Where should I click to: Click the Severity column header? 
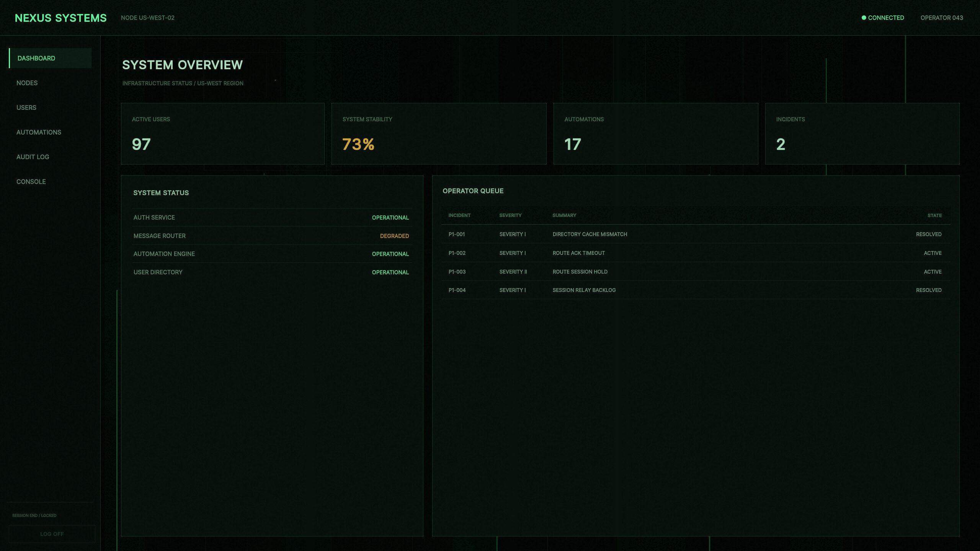pos(510,215)
